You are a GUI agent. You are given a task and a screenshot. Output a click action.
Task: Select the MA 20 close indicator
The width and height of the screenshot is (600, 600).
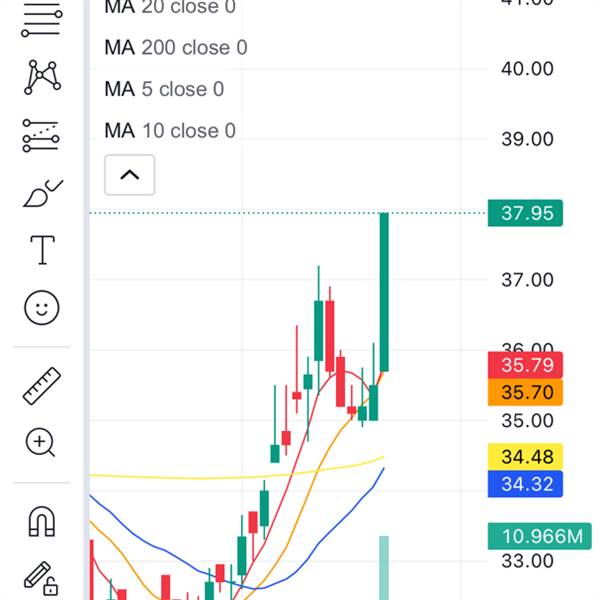pyautogui.click(x=170, y=7)
